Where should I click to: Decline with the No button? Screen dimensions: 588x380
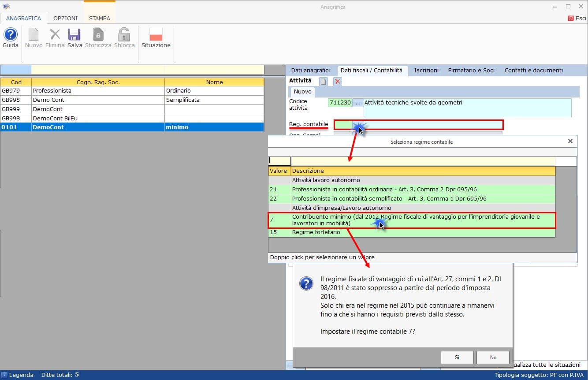click(x=493, y=358)
